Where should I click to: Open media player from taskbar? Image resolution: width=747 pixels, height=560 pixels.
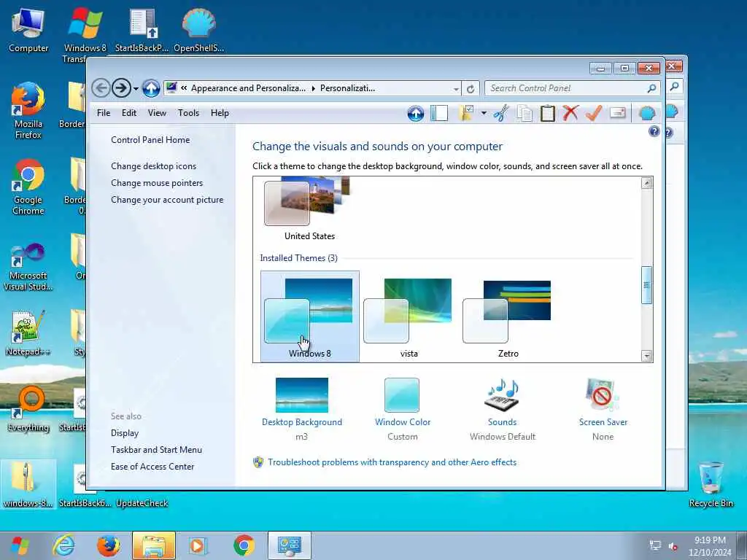click(x=197, y=545)
